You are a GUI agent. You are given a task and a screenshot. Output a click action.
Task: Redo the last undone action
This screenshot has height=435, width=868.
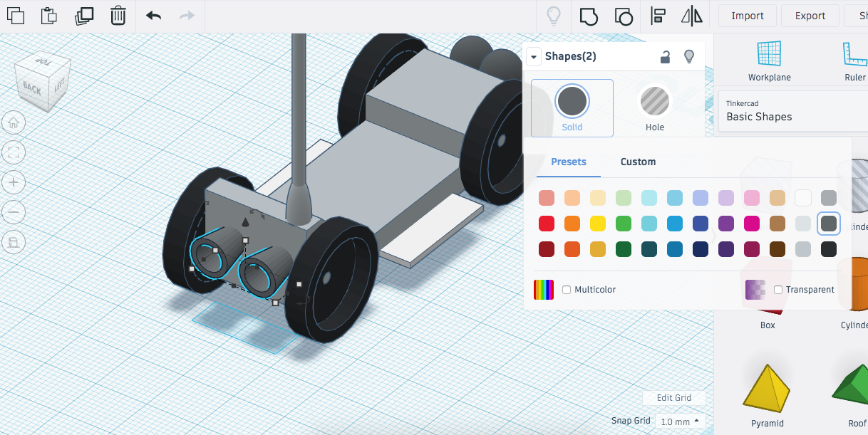coord(187,16)
